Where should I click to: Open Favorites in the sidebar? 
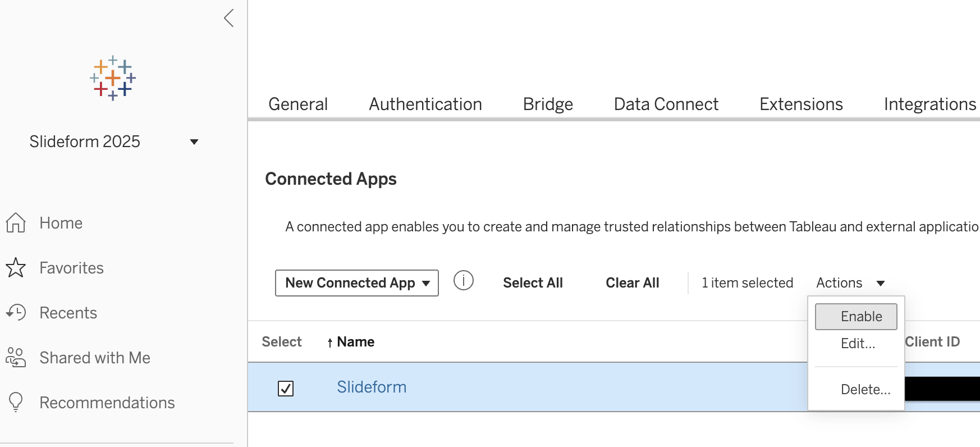click(71, 268)
